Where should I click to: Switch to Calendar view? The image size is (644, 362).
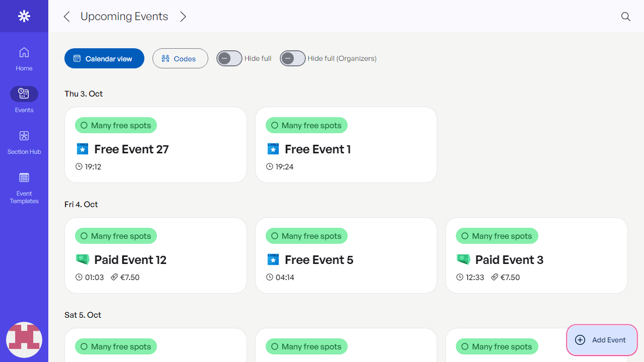(x=104, y=59)
